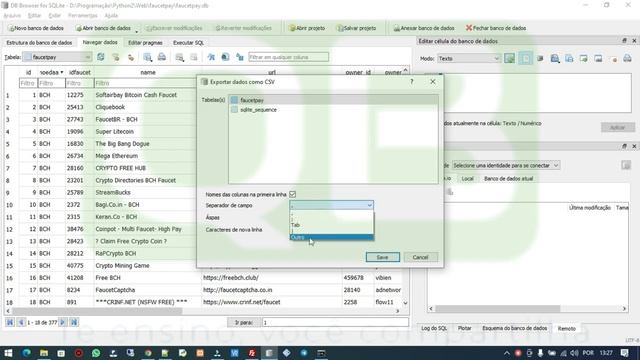Image resolution: width=640 pixels, height=360 pixels.
Task: Click Fechar banco de dados button
Action: pos(496,28)
